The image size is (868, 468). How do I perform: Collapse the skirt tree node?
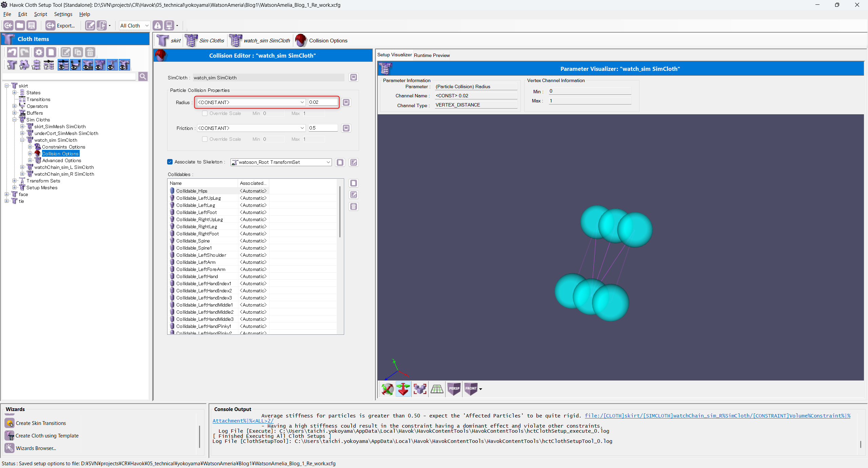tap(6, 86)
